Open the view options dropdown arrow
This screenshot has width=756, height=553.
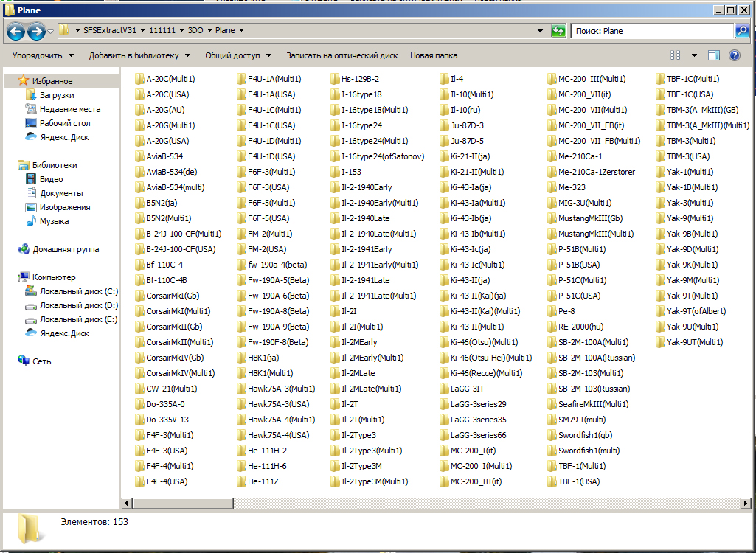694,55
